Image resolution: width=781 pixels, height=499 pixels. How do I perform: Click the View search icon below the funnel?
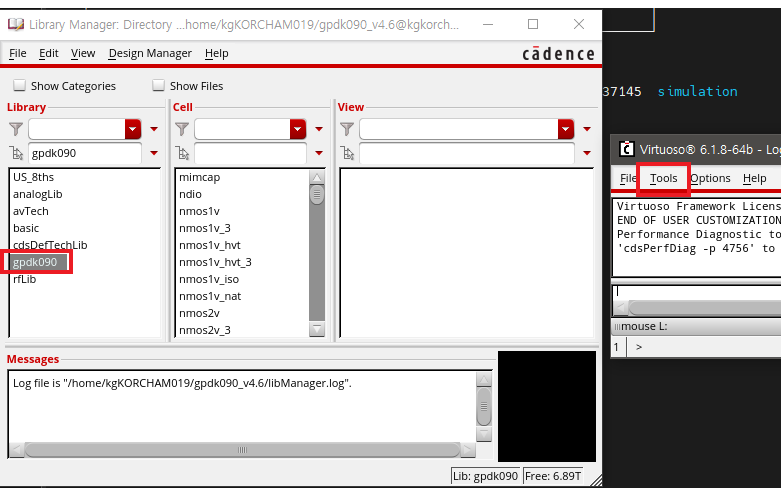348,153
